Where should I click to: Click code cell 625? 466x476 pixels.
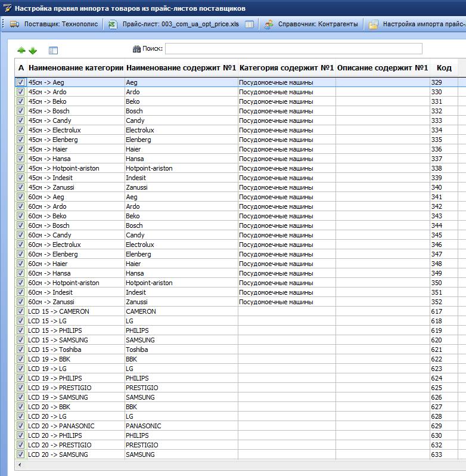[x=444, y=388]
